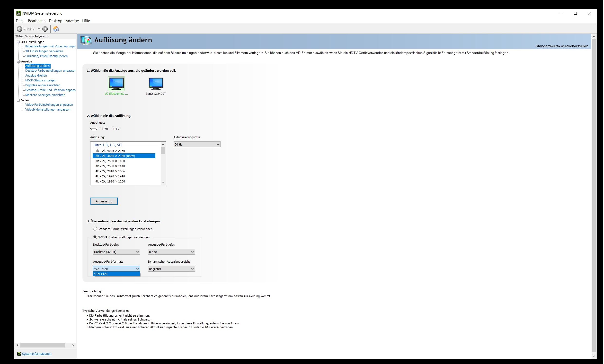Open Bildeinstellungen mit Vorschau anpassen
The height and width of the screenshot is (364, 604).
coord(50,46)
